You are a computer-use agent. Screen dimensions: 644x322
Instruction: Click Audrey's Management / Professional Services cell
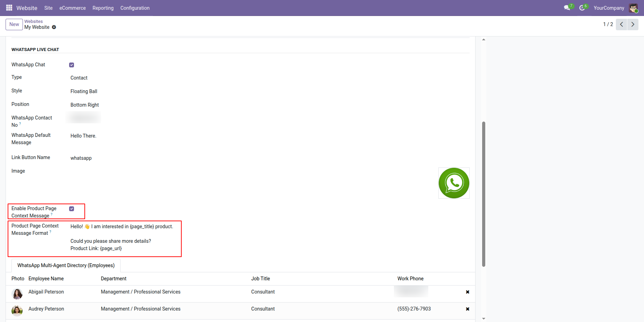(141, 309)
